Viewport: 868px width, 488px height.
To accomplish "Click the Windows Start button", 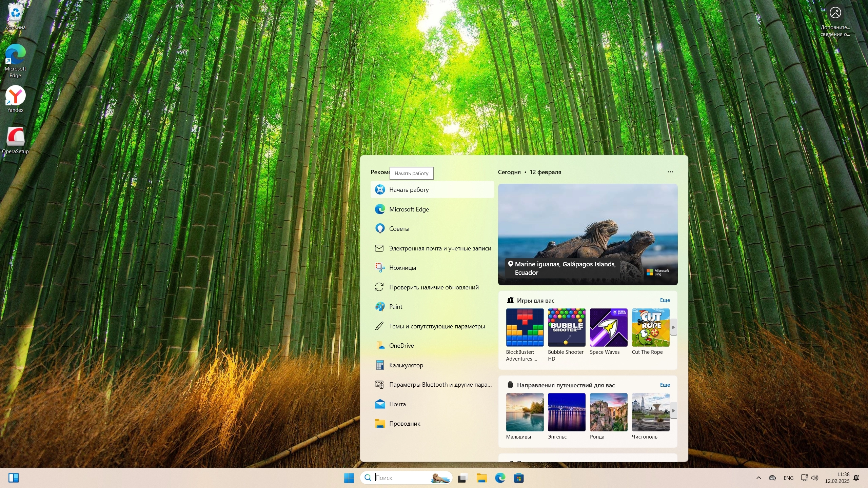I will pos(349,478).
